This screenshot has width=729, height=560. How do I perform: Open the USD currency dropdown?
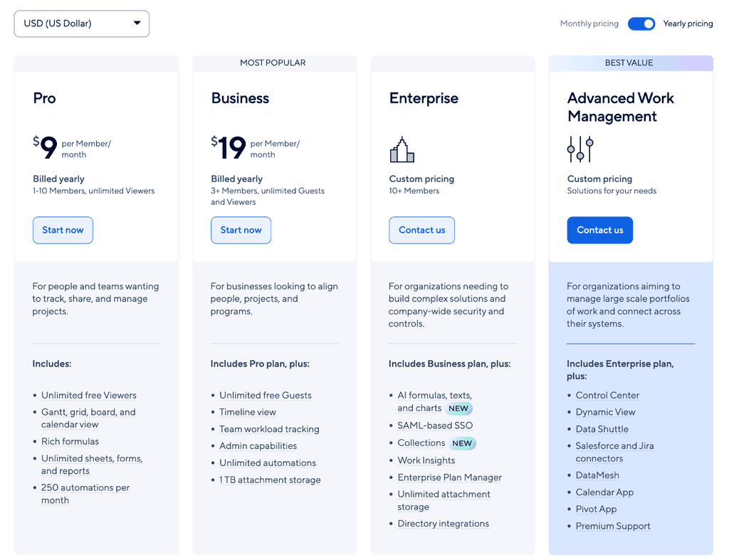80,23
